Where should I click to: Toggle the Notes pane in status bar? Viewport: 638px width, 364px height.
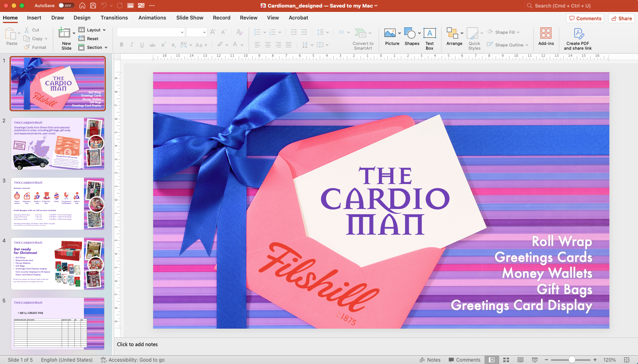[x=430, y=360]
